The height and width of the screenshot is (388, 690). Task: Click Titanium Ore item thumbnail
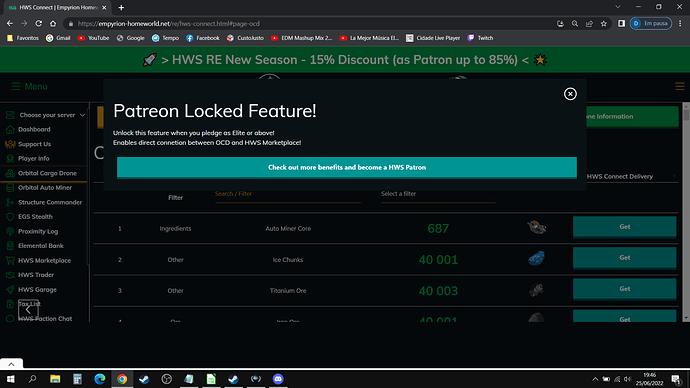click(536, 290)
